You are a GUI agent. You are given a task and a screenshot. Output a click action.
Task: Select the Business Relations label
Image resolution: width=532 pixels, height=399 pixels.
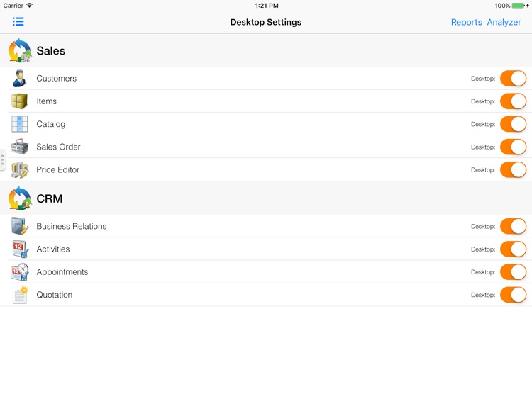[71, 226]
